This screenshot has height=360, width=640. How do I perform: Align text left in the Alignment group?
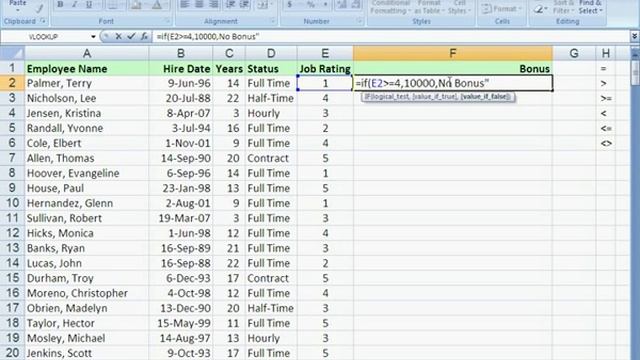tap(184, 4)
